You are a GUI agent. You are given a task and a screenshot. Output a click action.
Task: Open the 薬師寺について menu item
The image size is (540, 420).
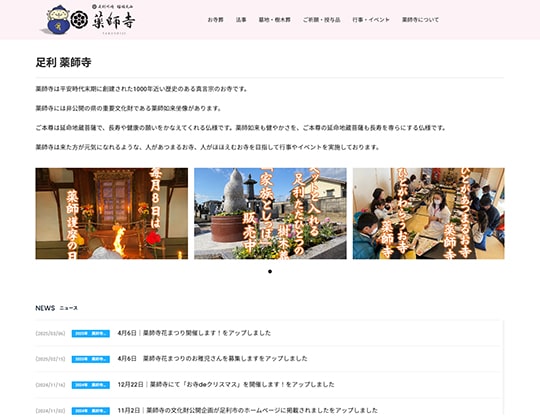coord(420,20)
